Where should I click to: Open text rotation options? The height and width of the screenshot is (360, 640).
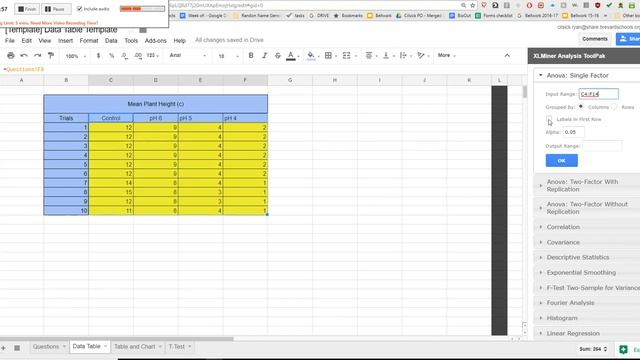pos(421,56)
